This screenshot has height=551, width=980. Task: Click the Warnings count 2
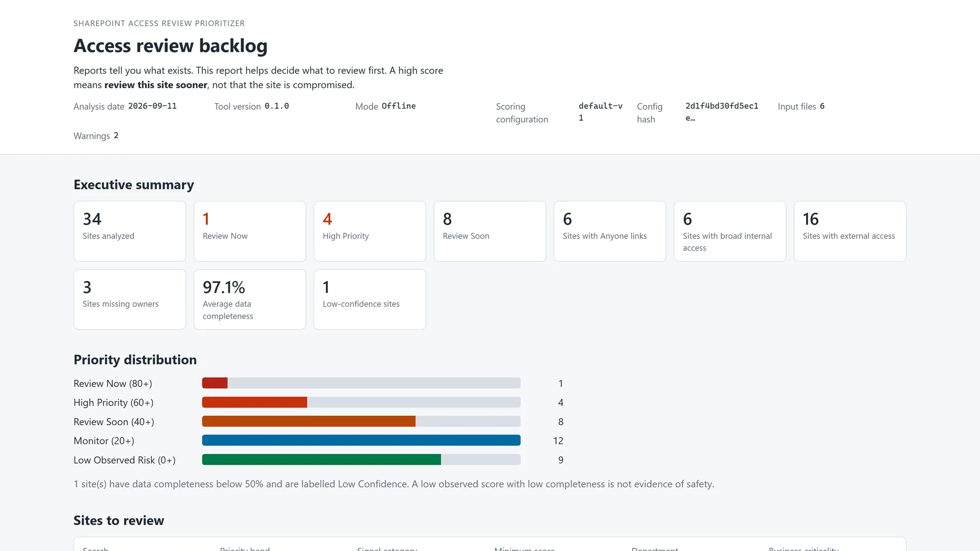(x=116, y=135)
